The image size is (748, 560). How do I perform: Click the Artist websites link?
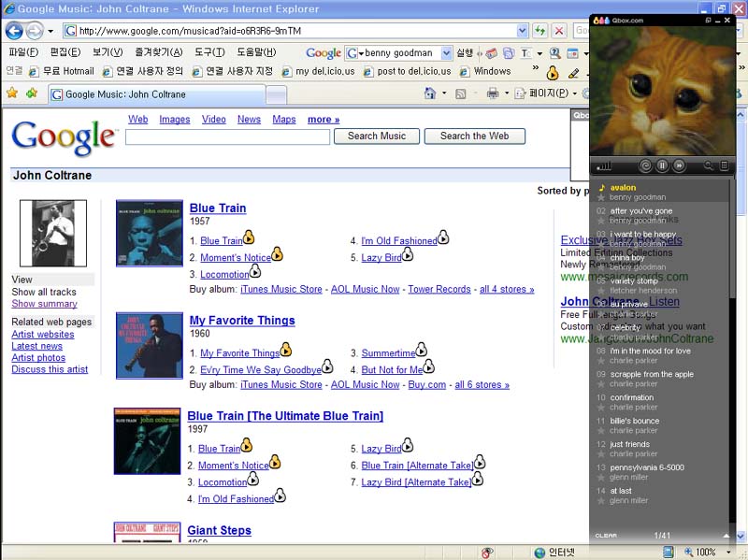pos(43,335)
